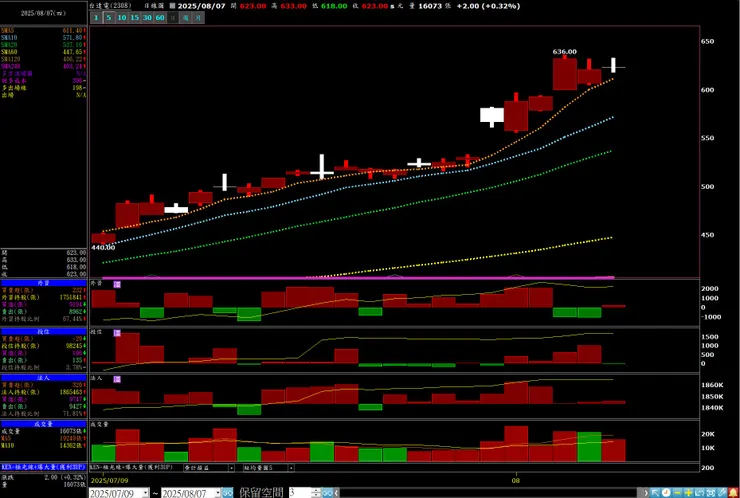Select the monthly (月) timeframe tab

199,17
